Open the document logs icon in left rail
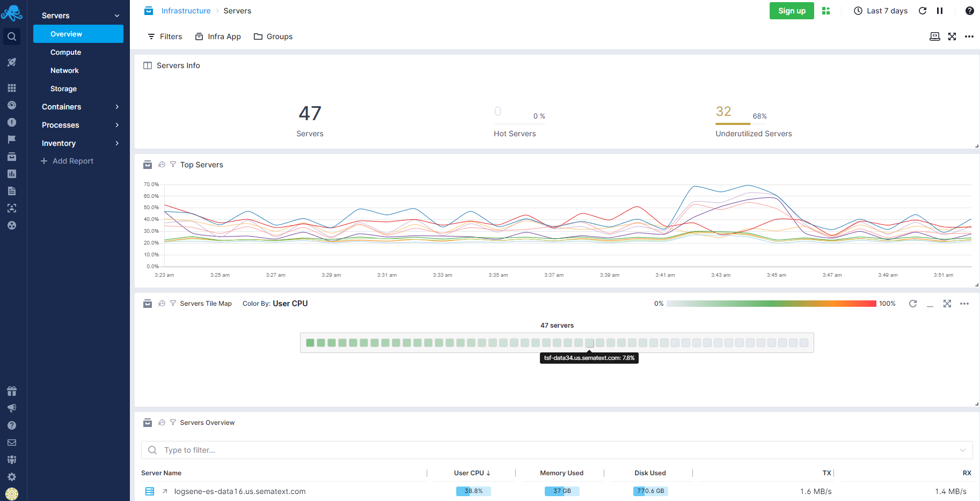 pos(12,191)
